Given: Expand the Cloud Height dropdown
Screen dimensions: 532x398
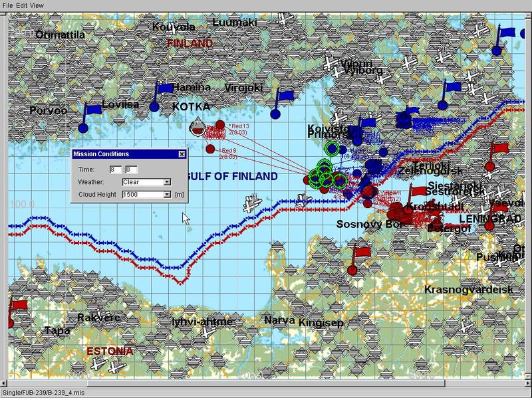Looking at the screenshot, I should [167, 194].
